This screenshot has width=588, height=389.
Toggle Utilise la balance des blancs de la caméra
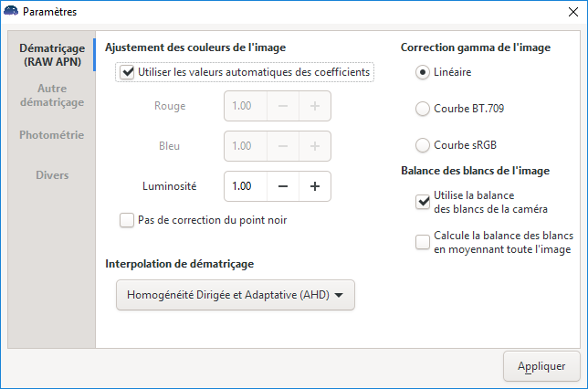423,202
